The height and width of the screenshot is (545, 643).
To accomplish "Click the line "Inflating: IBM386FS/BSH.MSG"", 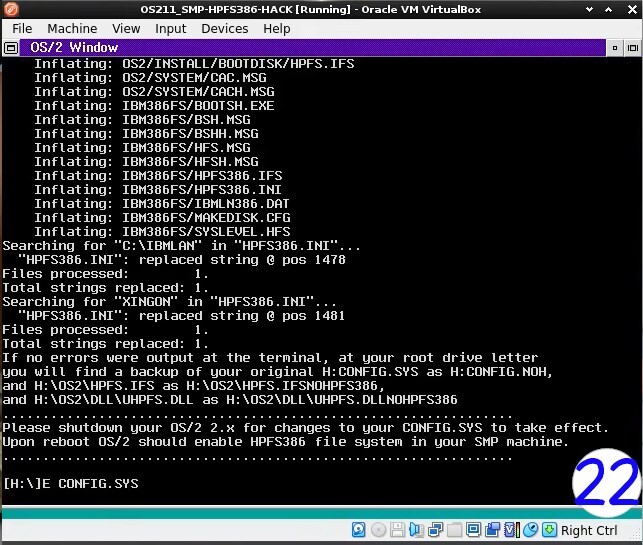I will click(x=142, y=119).
